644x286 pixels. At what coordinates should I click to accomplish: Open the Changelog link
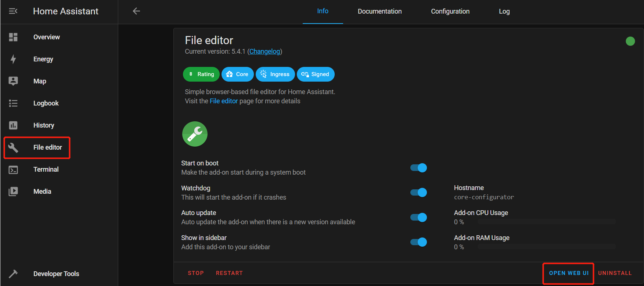(x=265, y=51)
